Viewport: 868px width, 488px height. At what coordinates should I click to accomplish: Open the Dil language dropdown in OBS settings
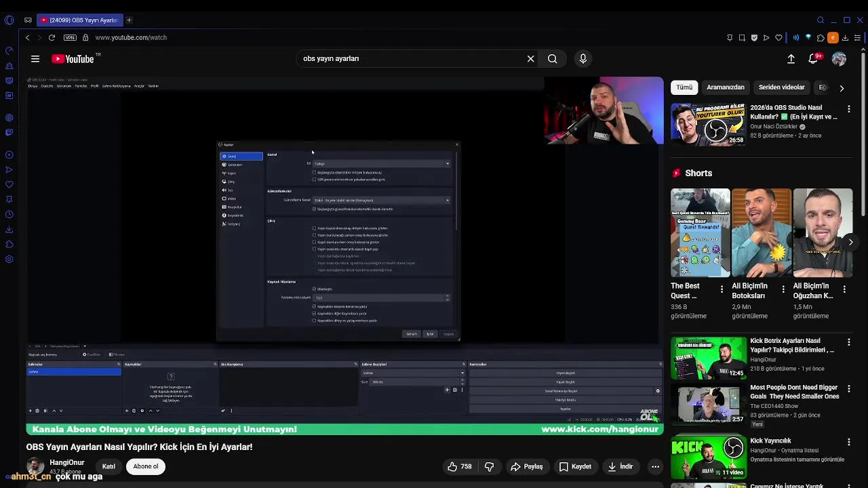tap(381, 163)
